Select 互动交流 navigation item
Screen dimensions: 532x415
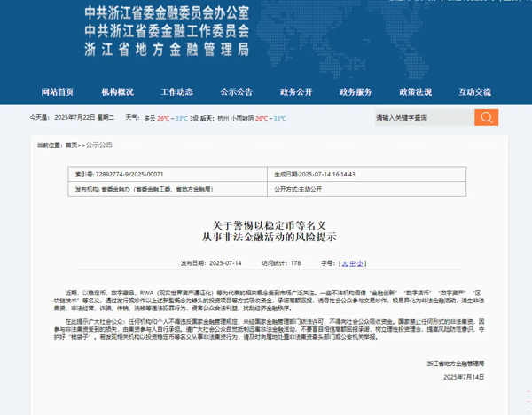coord(474,91)
